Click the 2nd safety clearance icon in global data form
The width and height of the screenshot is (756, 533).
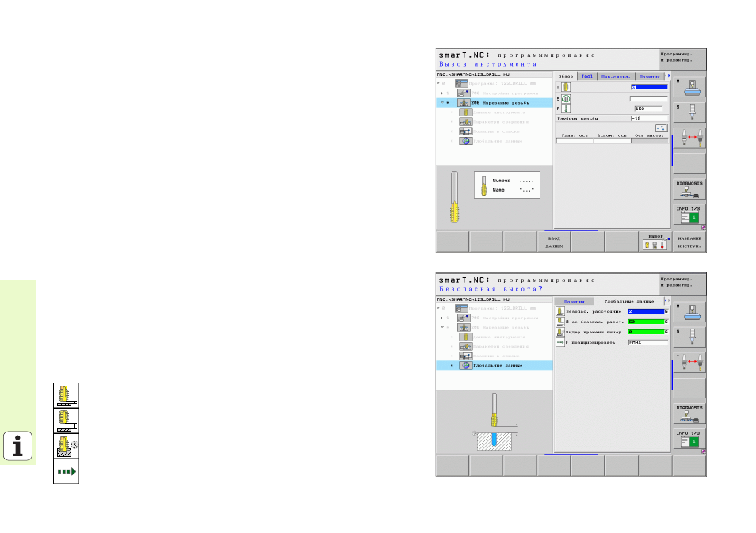click(x=559, y=322)
